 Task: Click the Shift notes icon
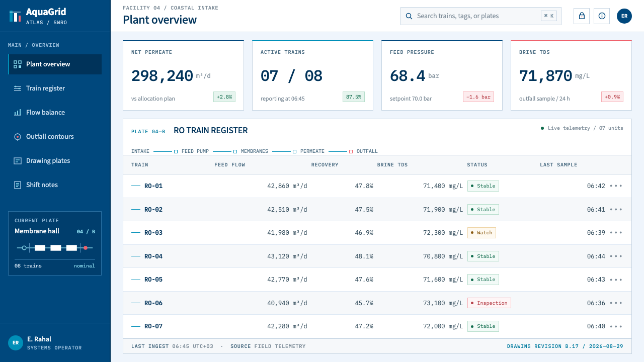tap(18, 185)
